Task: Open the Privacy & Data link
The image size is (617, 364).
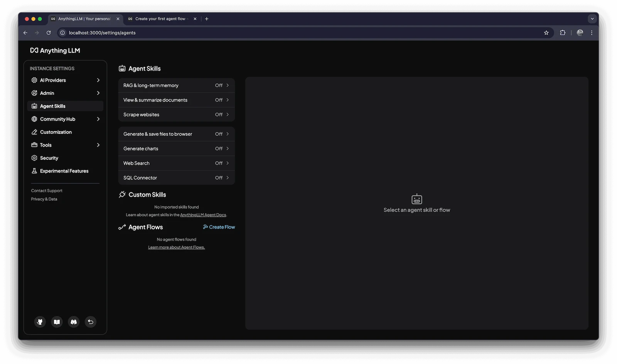Action: (44, 199)
